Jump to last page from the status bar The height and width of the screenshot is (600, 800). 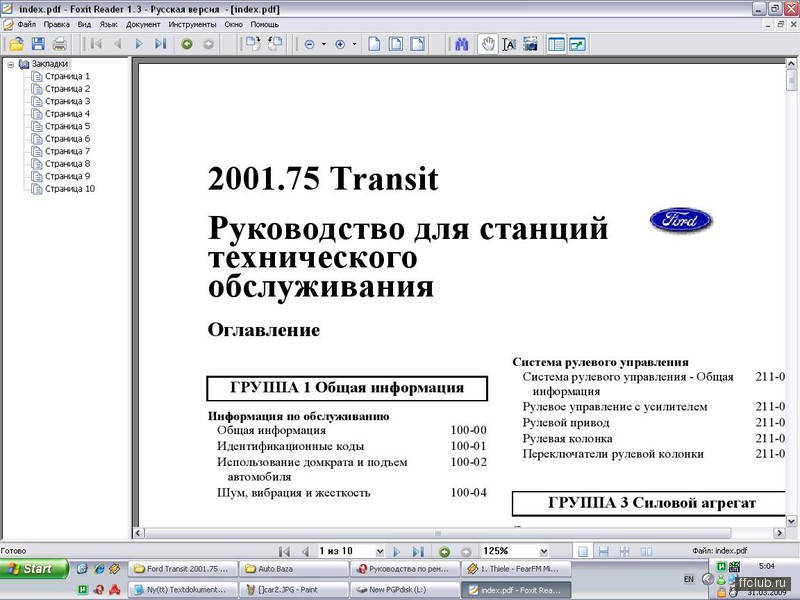tap(418, 552)
